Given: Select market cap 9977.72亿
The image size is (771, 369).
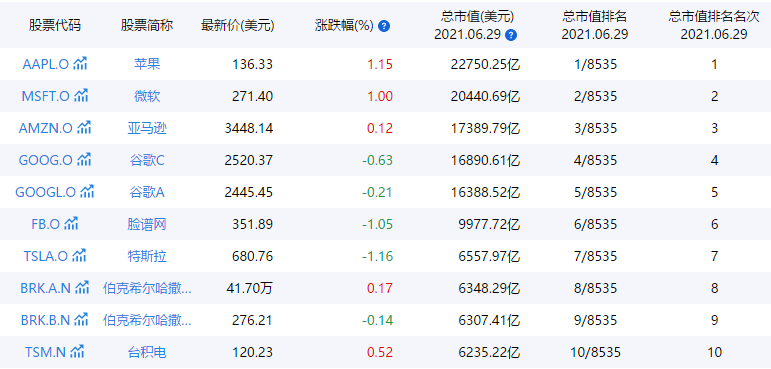Looking at the screenshot, I should tap(489, 224).
